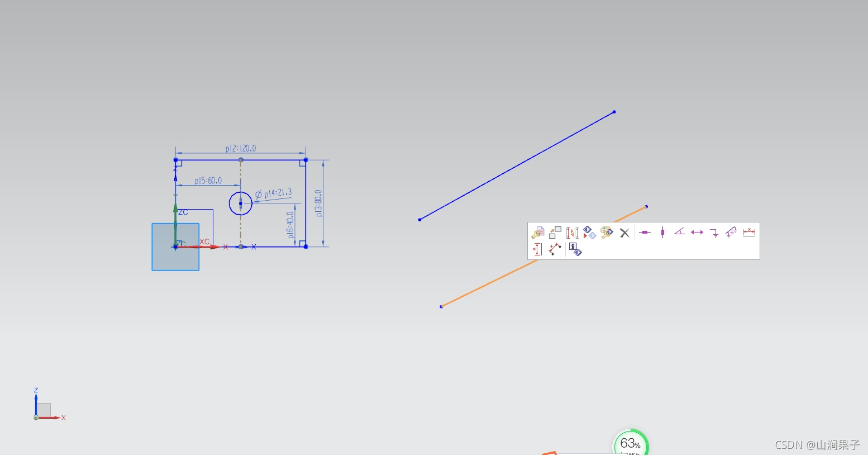Select top-right corner point of the rectangle
The height and width of the screenshot is (455, 868).
[x=306, y=160]
